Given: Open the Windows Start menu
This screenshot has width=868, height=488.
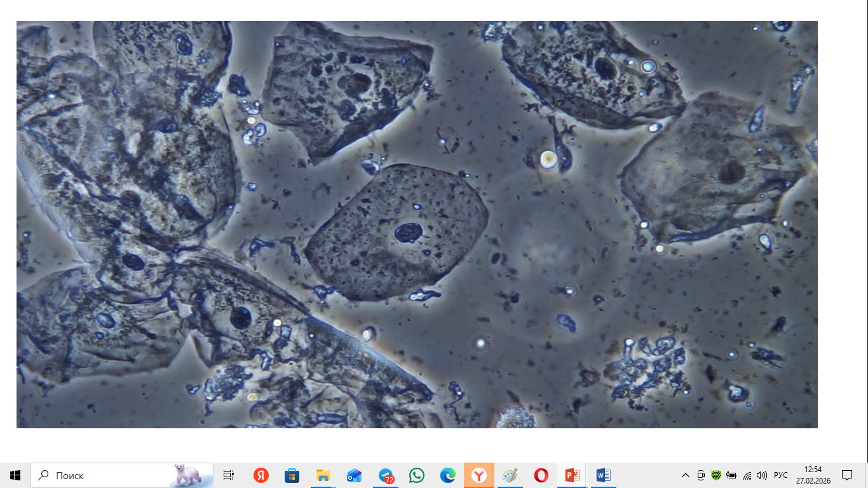Looking at the screenshot, I should [x=15, y=475].
